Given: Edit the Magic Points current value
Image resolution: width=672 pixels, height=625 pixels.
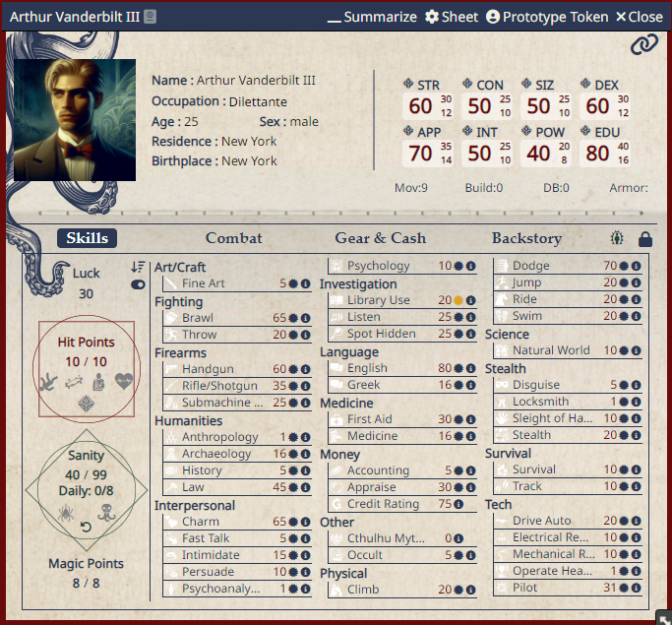Looking at the screenshot, I should tap(76, 584).
